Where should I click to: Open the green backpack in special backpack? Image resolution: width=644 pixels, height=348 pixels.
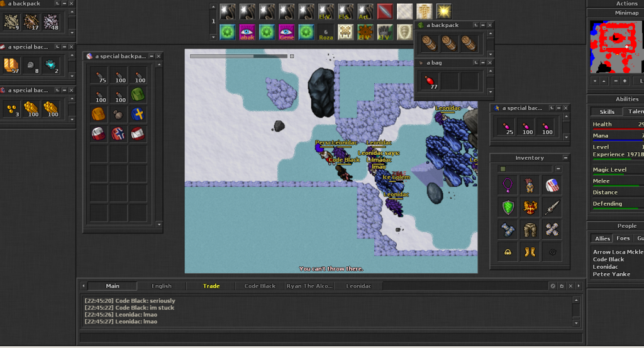click(138, 94)
